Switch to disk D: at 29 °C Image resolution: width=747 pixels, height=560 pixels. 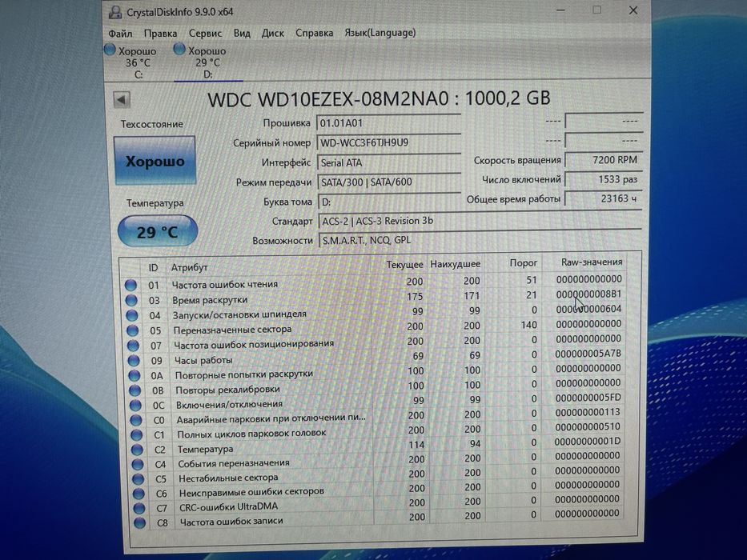(207, 62)
